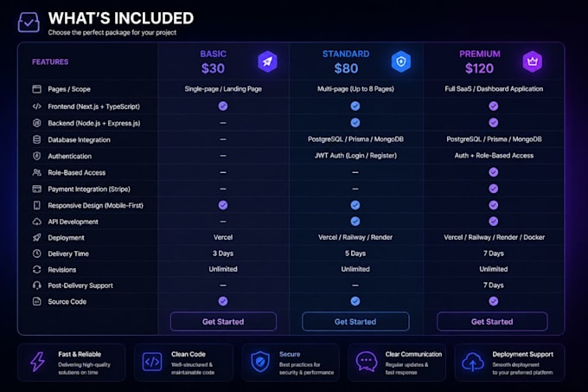Click Get Started under the Basic plan
Image resolution: width=588 pixels, height=392 pixels.
click(x=223, y=322)
